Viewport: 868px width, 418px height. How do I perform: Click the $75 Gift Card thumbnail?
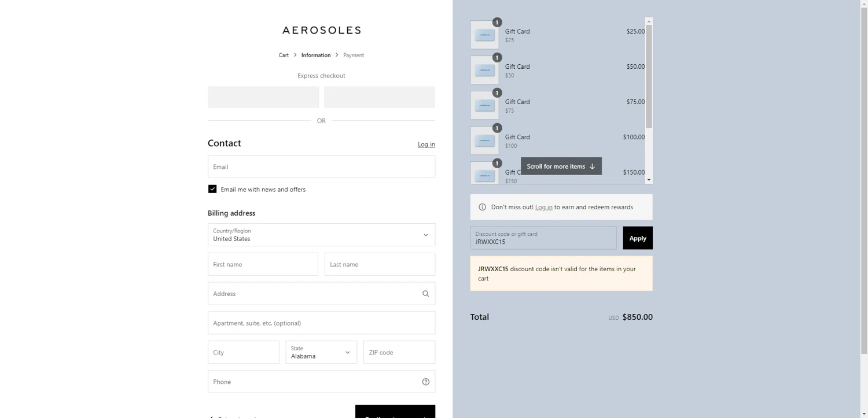pos(484,106)
